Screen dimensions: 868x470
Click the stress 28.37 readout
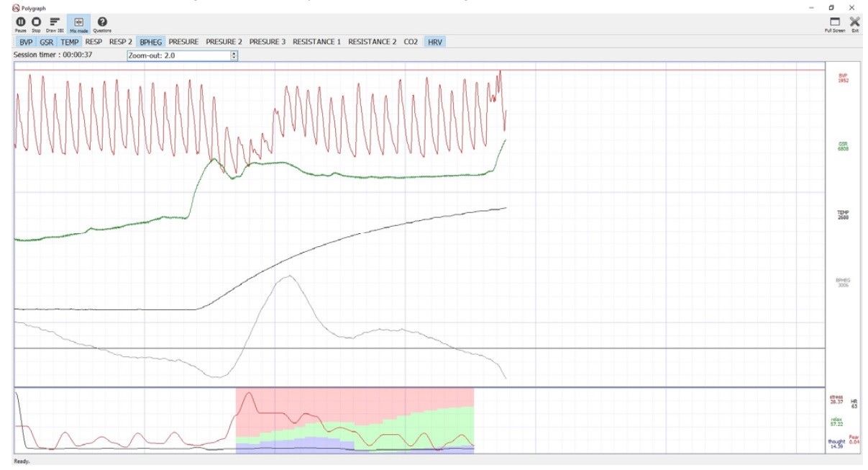pyautogui.click(x=836, y=399)
